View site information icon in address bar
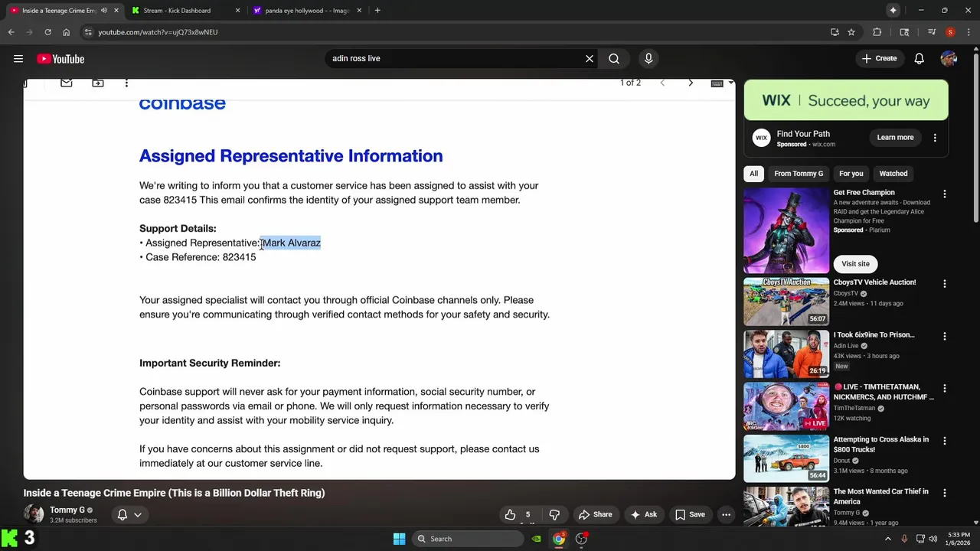The width and height of the screenshot is (980, 551). tap(88, 32)
